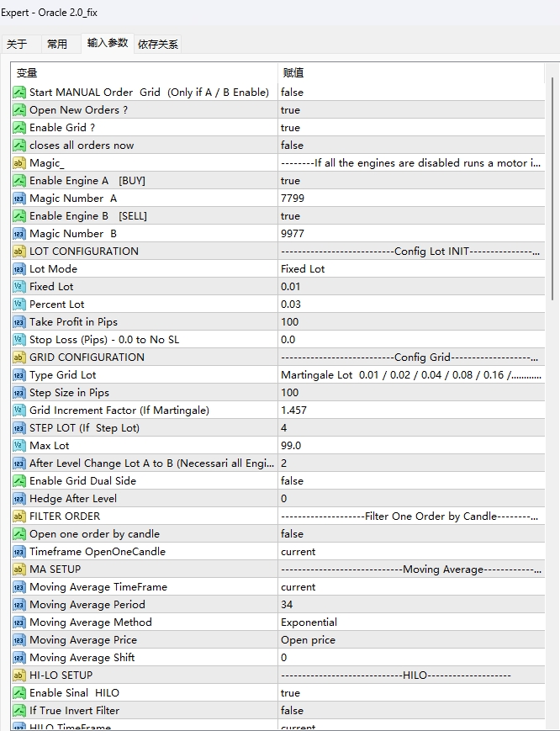Image resolution: width=560 pixels, height=731 pixels.
Task: Click the icon beside Max Lot
Action: pos(19,446)
